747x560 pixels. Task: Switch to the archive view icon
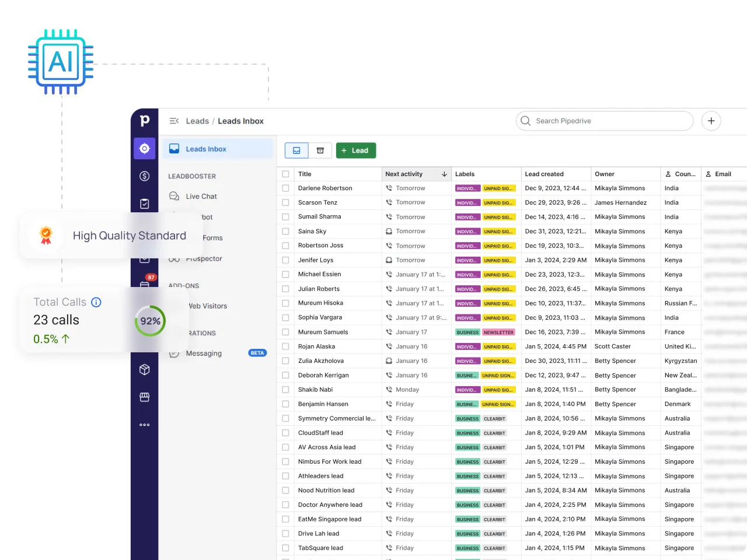[320, 150]
